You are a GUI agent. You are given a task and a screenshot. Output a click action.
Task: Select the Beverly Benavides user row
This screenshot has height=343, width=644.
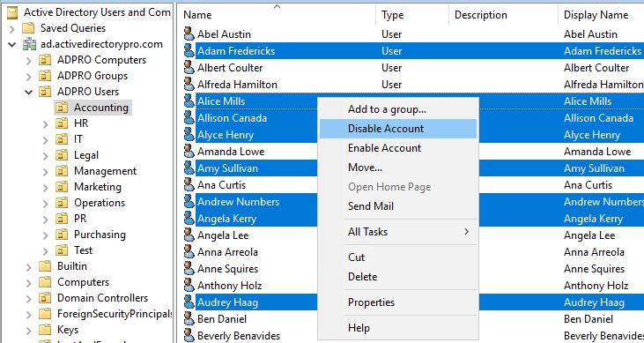point(239,336)
